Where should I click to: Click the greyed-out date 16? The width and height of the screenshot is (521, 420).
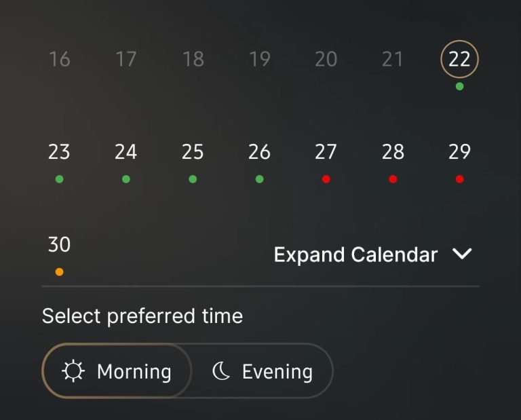tap(60, 59)
